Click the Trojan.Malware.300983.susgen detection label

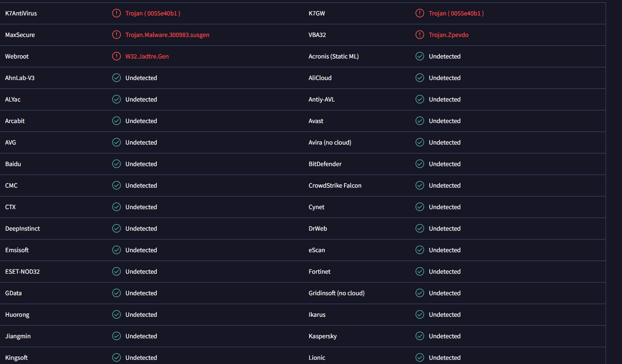[167, 35]
